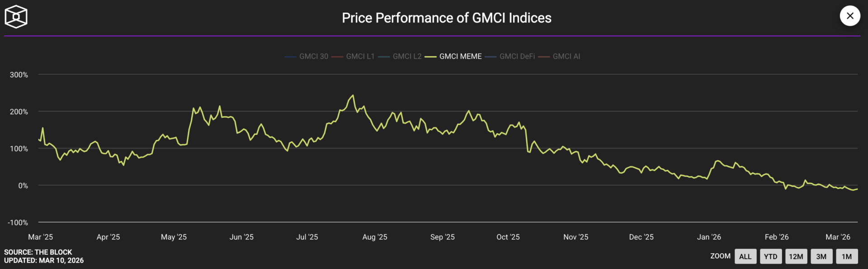Click the Aug '25 x-axis label
The width and height of the screenshot is (868, 269).
click(x=374, y=237)
